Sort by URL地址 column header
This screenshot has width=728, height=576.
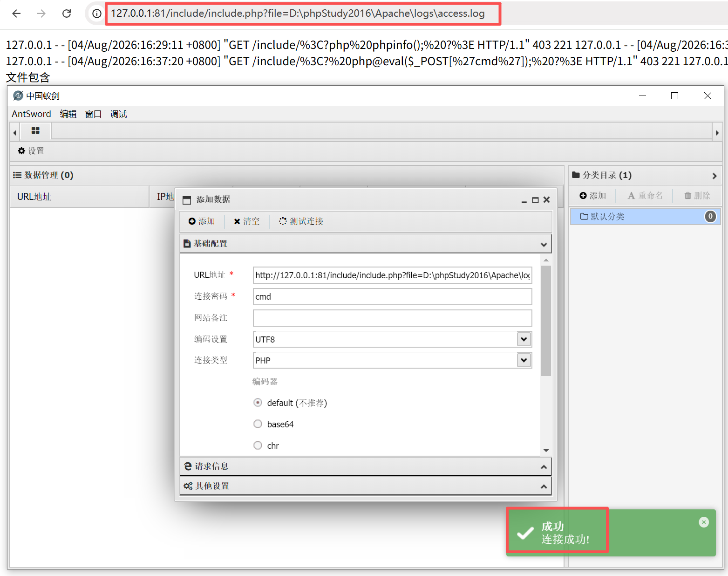coord(79,197)
